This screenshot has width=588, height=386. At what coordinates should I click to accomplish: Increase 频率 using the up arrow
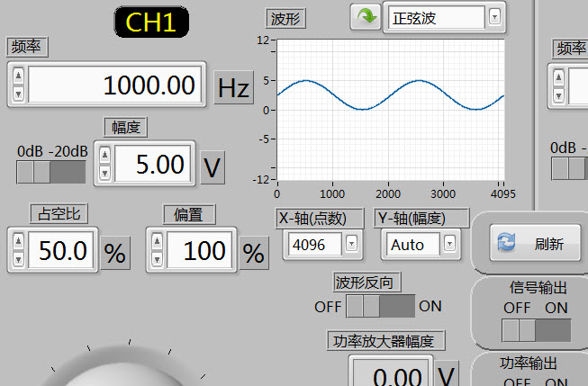(x=17, y=77)
